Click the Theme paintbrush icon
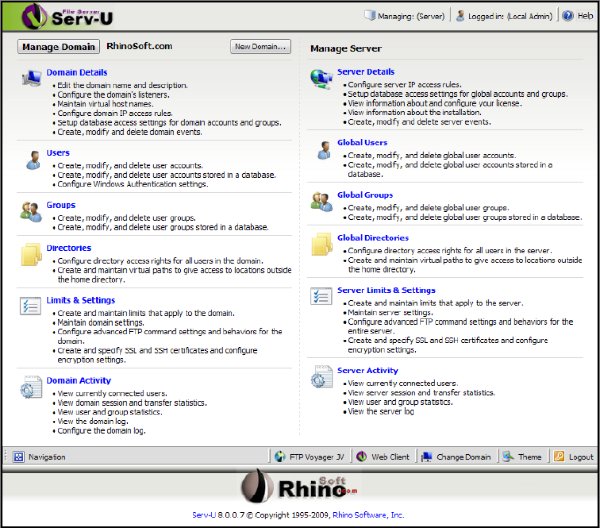The image size is (600, 528). (508, 456)
